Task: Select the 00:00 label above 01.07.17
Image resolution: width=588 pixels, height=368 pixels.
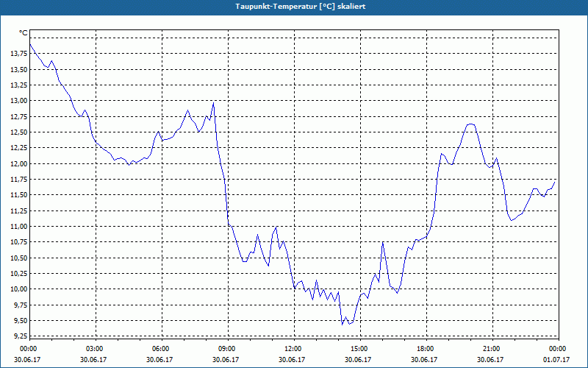Action: click(x=559, y=348)
